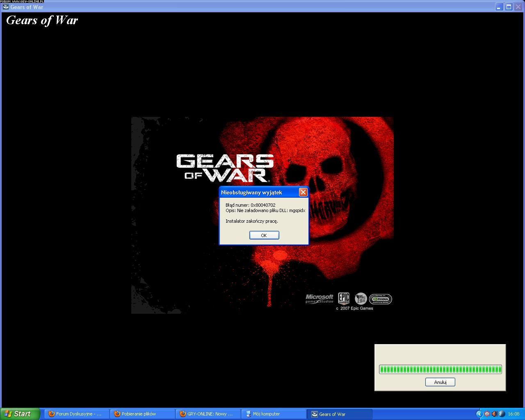
Task: Click the People Can Fly logo
Action: coord(361,298)
